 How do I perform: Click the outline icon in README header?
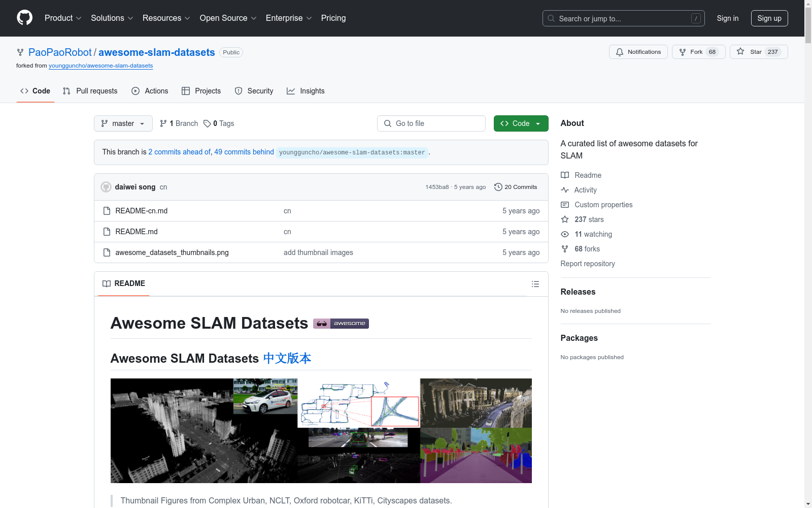(x=535, y=284)
